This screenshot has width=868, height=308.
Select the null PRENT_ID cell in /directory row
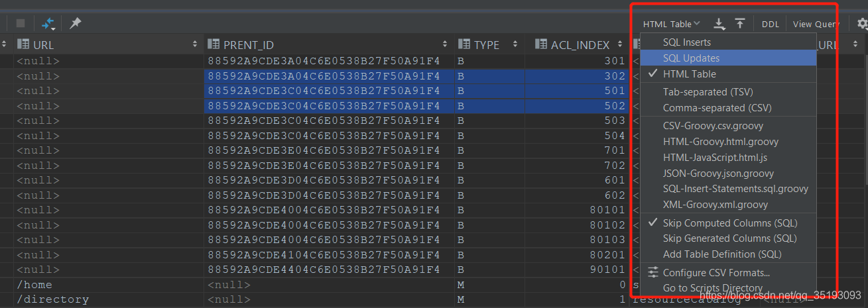(328, 299)
